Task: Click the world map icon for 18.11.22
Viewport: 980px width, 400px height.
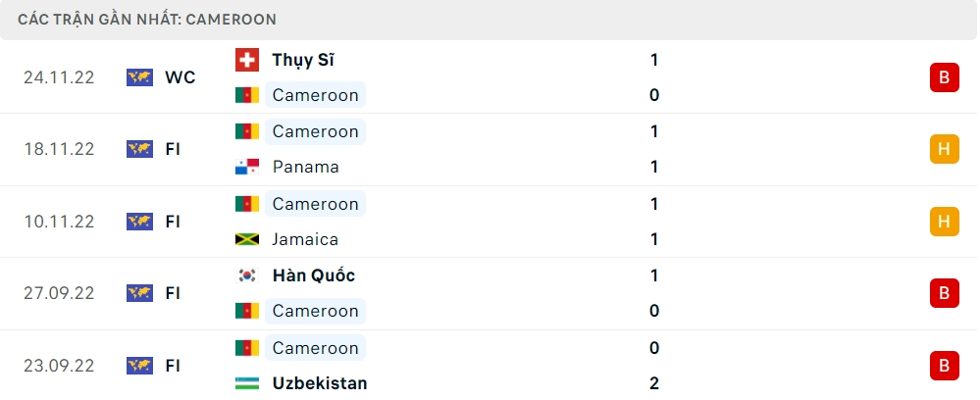Action: pyautogui.click(x=140, y=149)
